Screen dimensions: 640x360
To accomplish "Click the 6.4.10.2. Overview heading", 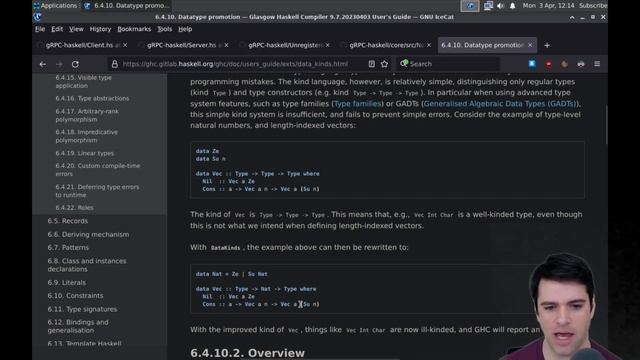I will [x=247, y=353].
